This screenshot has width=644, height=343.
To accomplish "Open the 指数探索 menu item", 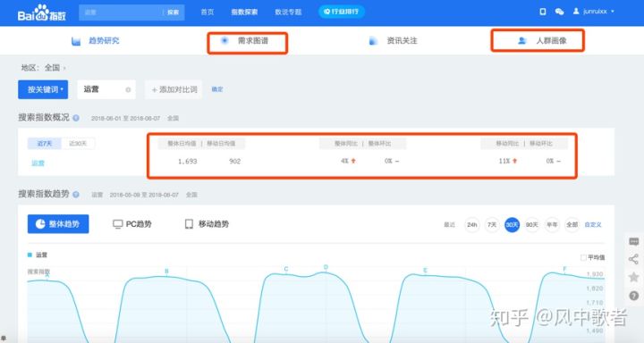I will coord(244,12).
